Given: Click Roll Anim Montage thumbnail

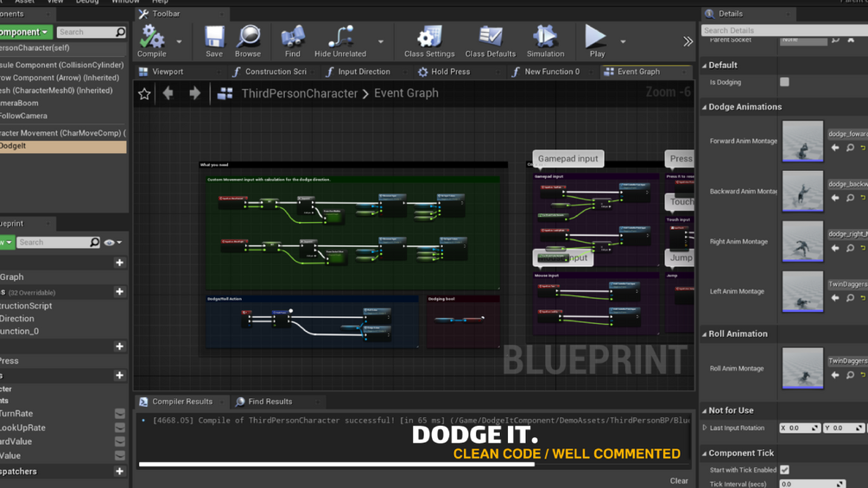Looking at the screenshot, I should coord(802,368).
